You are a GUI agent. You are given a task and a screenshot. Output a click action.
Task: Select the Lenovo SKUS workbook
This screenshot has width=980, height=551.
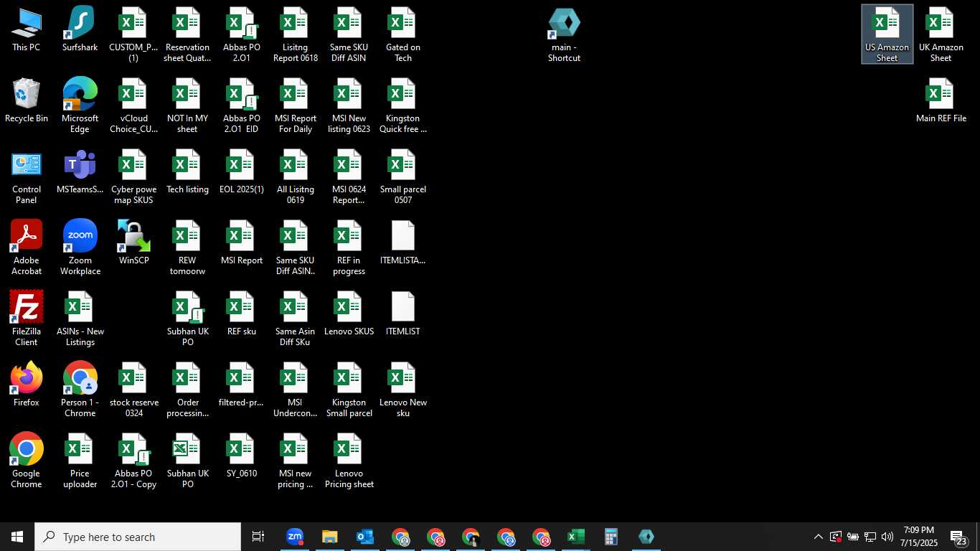click(x=349, y=314)
